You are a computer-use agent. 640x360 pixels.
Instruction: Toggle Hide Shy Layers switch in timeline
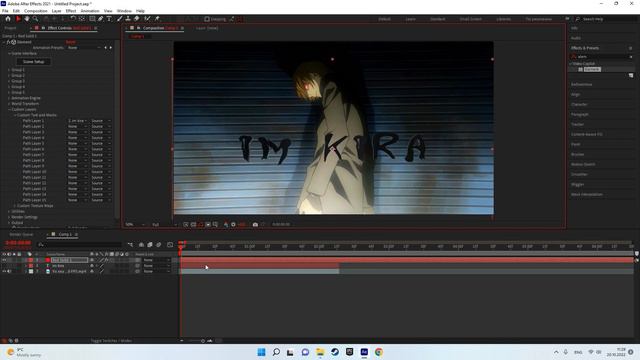point(141,244)
